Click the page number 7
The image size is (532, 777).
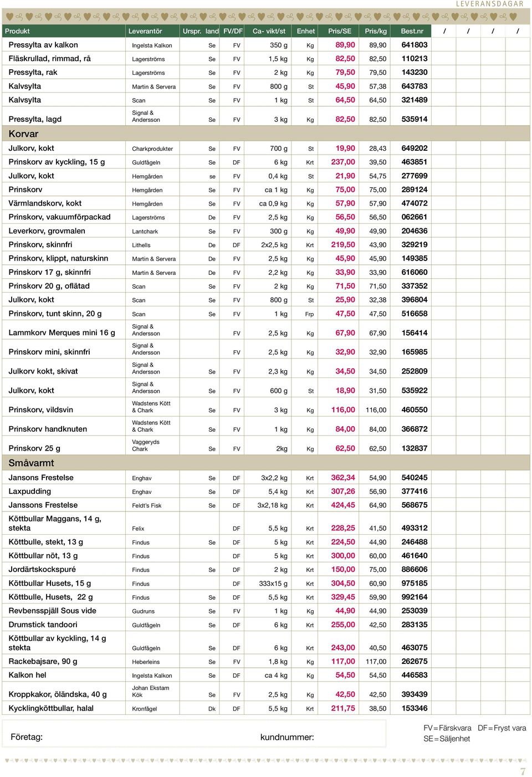[x=523, y=771]
